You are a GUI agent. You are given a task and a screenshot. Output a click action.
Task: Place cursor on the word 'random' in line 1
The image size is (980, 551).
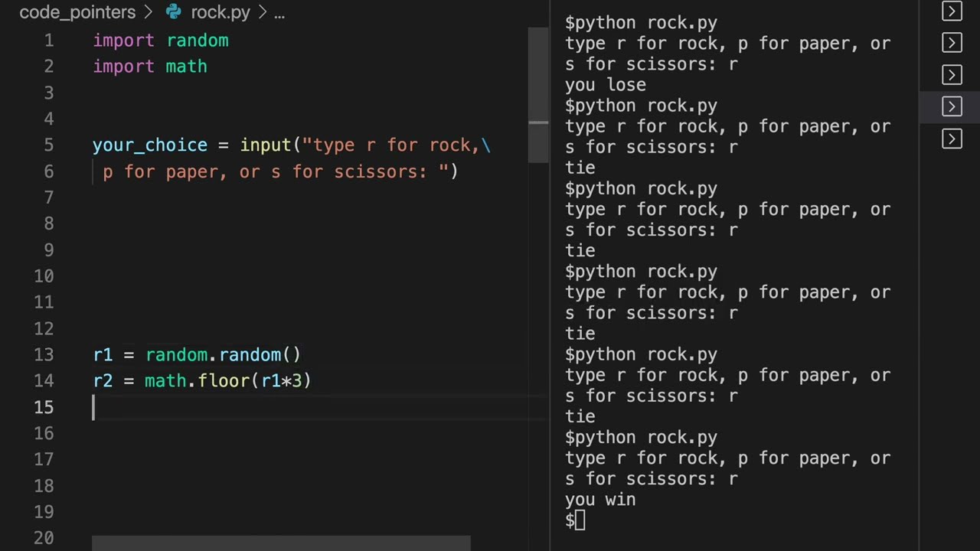click(x=198, y=41)
